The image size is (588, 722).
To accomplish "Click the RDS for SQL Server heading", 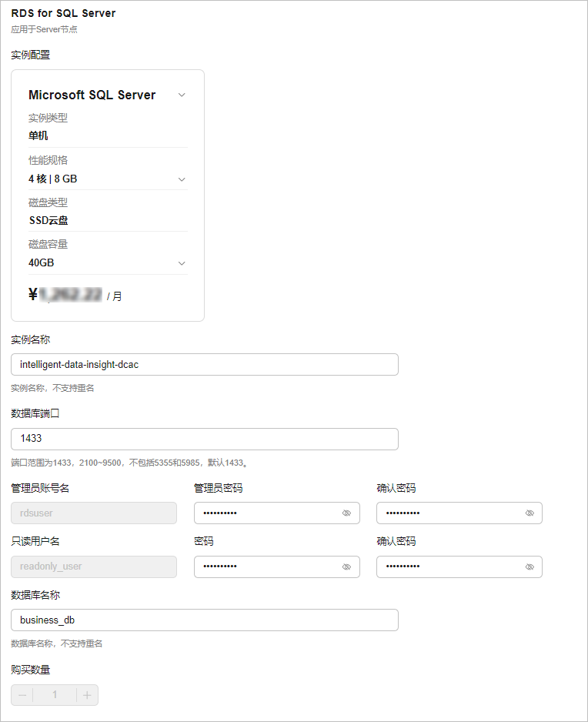I will click(63, 13).
